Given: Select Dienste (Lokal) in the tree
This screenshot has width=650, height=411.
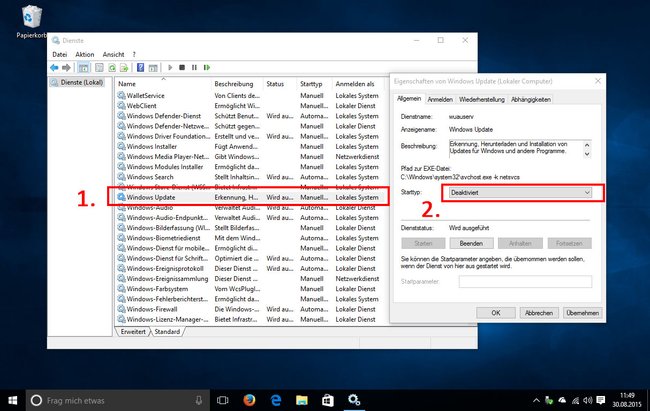Looking at the screenshot, I should 78,83.
